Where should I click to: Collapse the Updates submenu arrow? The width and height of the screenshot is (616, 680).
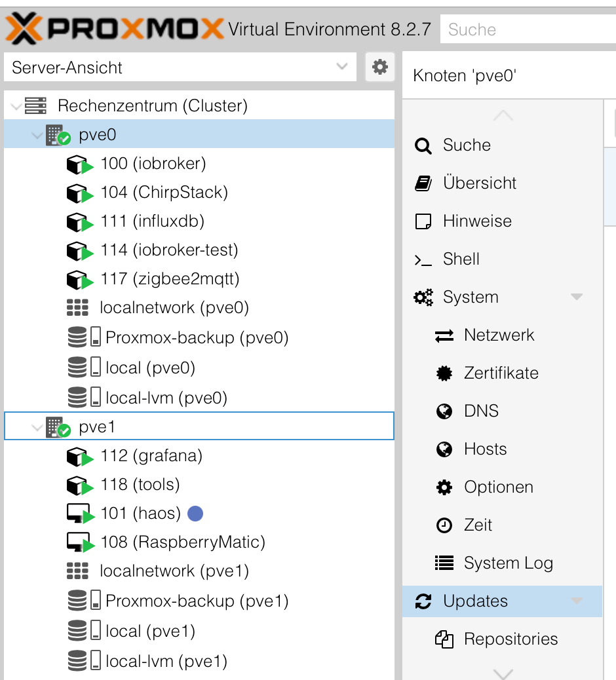click(x=577, y=601)
